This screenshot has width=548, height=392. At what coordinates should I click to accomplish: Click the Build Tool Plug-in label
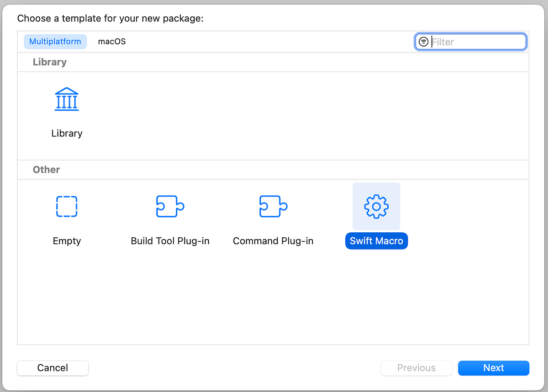coord(170,240)
